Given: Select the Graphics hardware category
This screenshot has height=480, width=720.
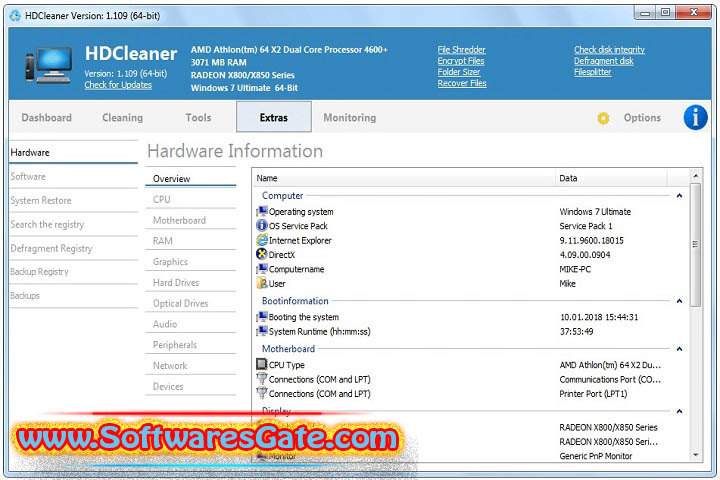Looking at the screenshot, I should pos(191,261).
